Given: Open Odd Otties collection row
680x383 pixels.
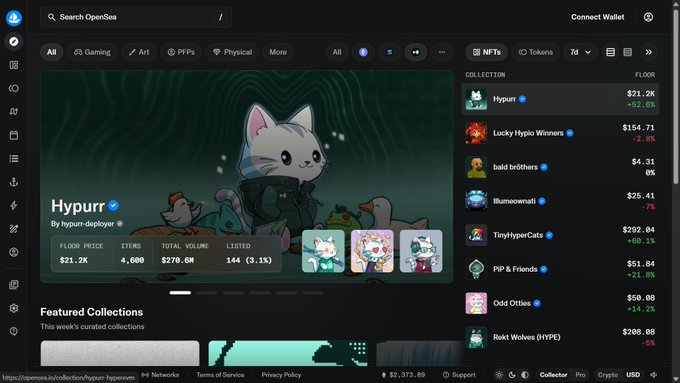Looking at the screenshot, I should pos(560,304).
